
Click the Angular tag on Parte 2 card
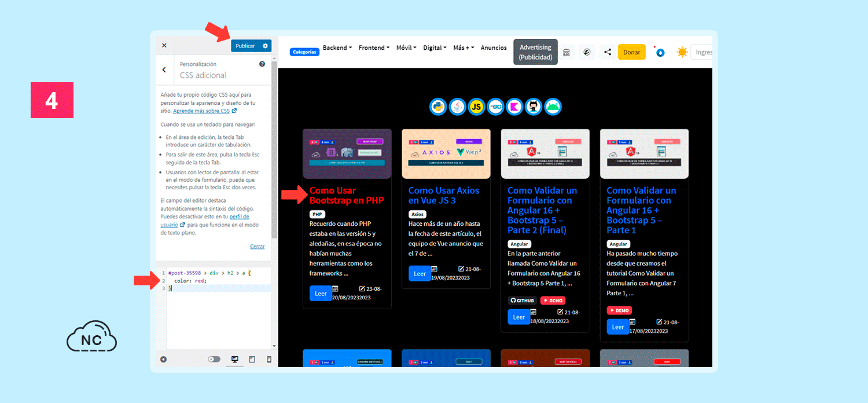click(519, 244)
